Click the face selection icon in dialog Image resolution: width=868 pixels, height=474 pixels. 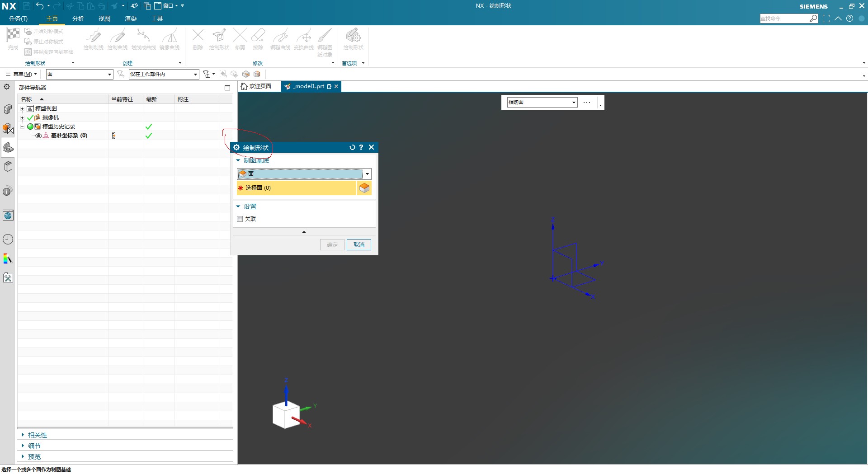click(364, 188)
